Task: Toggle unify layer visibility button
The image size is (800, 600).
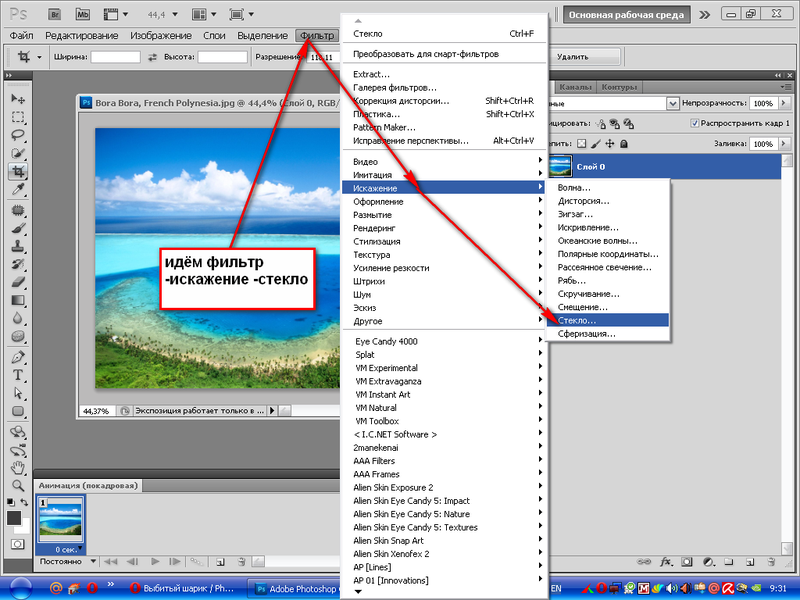Action: 615,123
